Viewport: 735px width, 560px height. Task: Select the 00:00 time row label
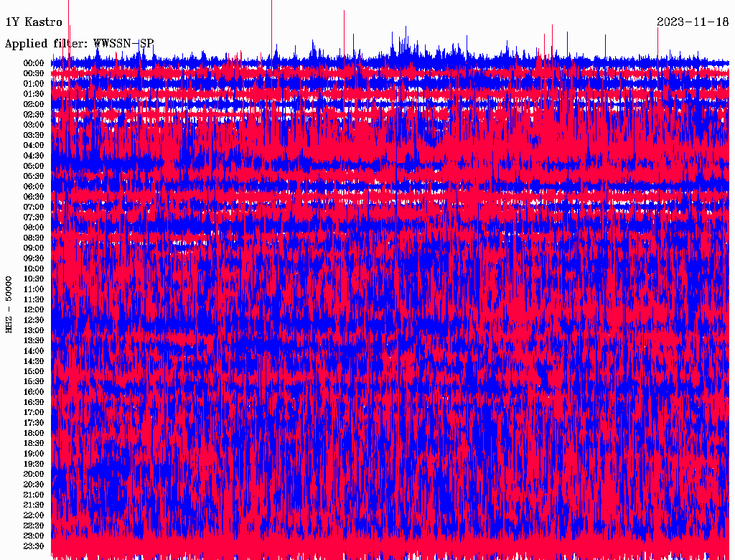pyautogui.click(x=34, y=63)
